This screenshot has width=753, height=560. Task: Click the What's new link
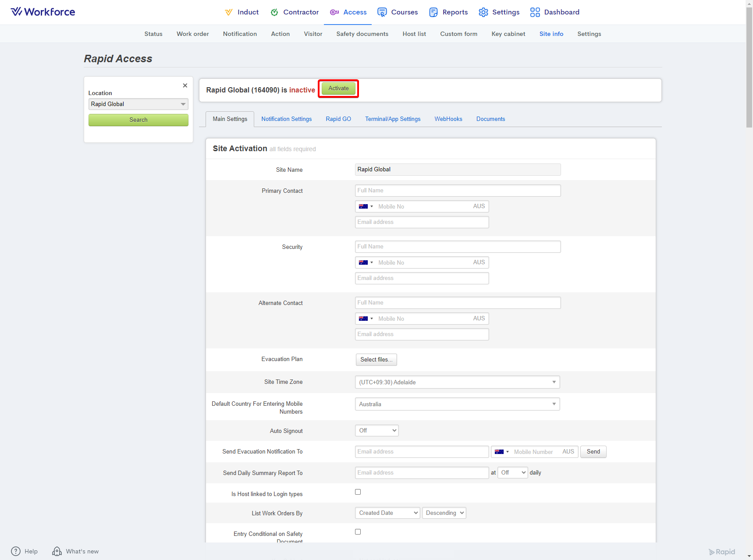click(82, 551)
